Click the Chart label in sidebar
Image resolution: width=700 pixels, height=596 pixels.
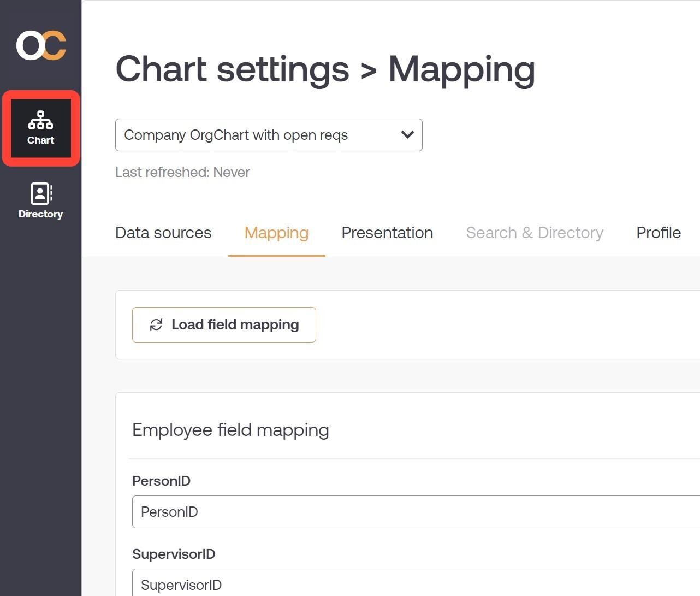pos(41,140)
